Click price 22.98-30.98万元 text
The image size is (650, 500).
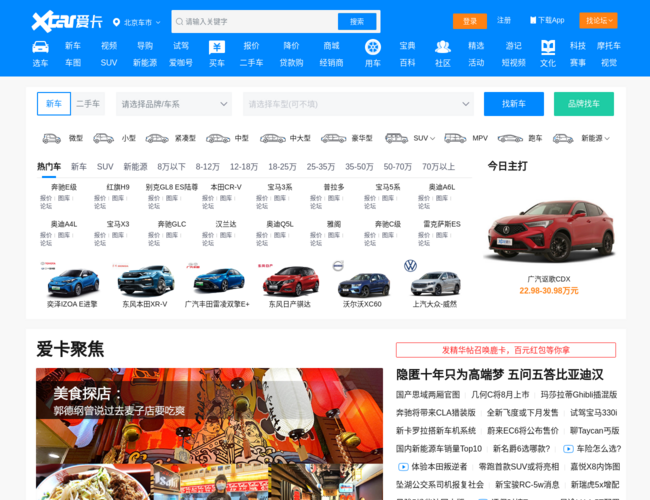coord(549,291)
